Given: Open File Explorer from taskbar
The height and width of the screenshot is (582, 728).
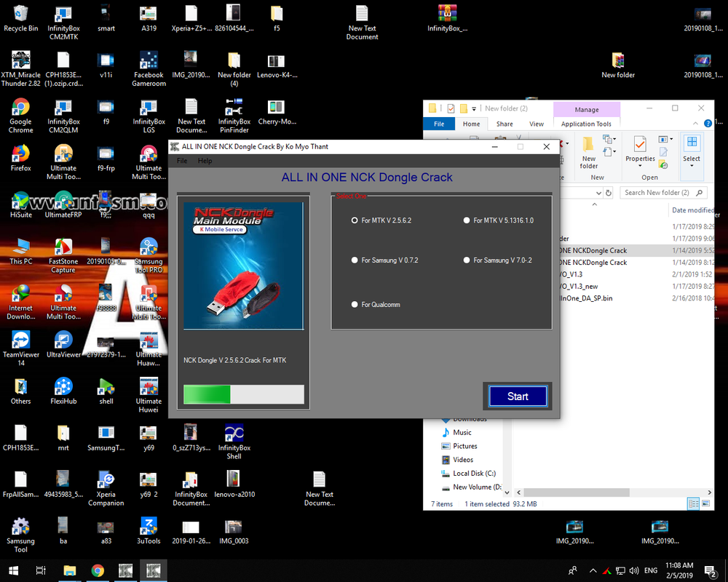Looking at the screenshot, I should tap(70, 570).
